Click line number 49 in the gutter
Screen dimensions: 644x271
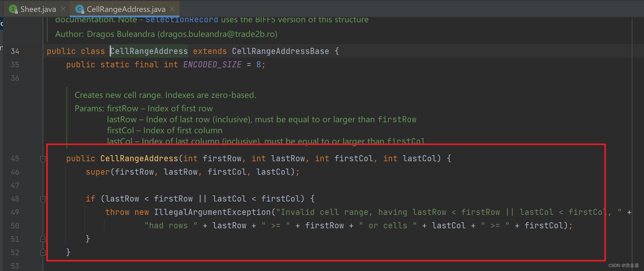click(15, 212)
